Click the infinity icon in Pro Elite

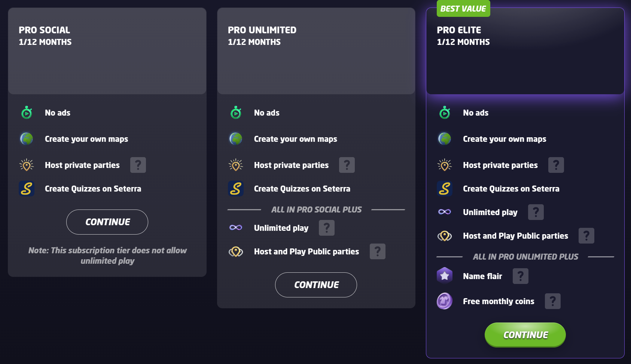point(445,212)
